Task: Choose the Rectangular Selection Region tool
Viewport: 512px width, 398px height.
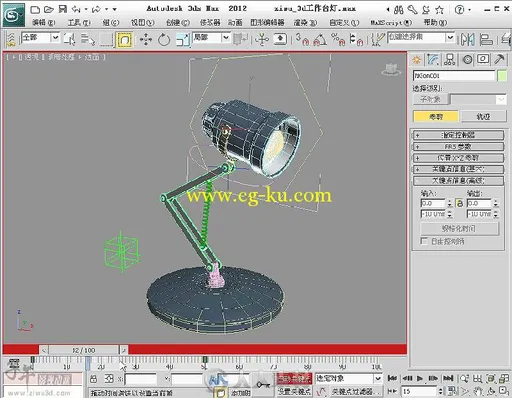Action: tap(106, 39)
